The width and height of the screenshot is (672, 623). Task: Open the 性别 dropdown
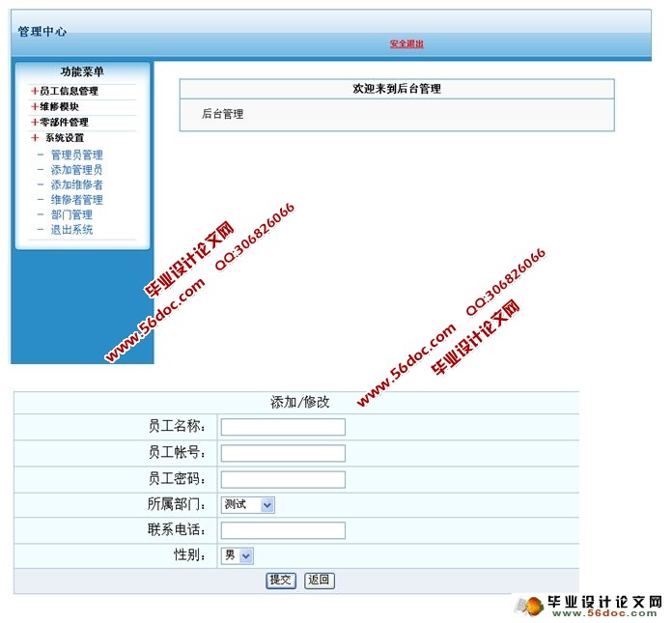[237, 555]
